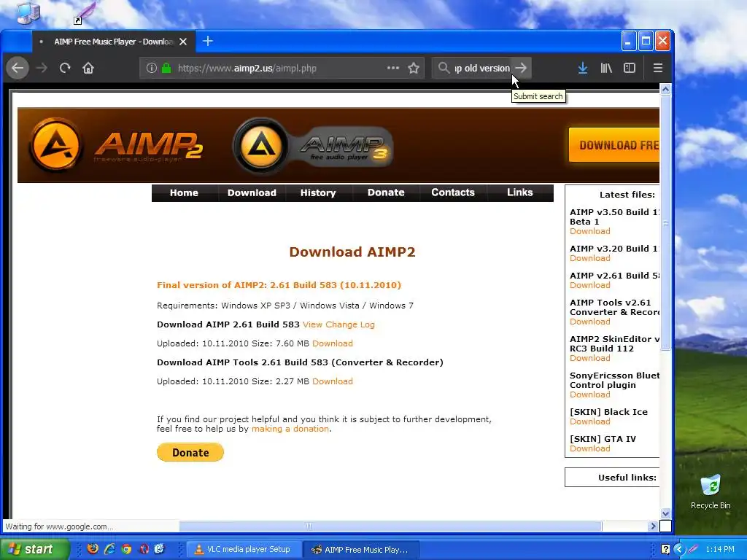Click vertical scrollbar down arrow
This screenshot has height=560, width=747.
665,513
